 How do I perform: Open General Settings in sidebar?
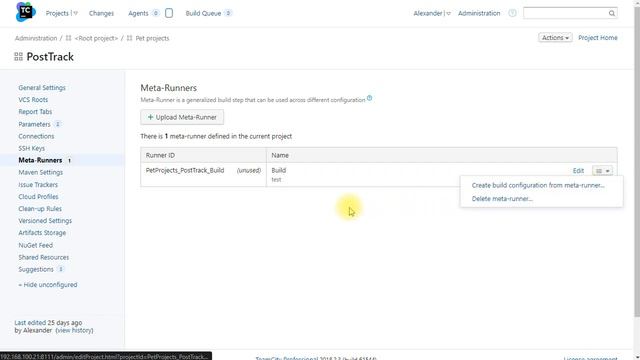tap(42, 88)
